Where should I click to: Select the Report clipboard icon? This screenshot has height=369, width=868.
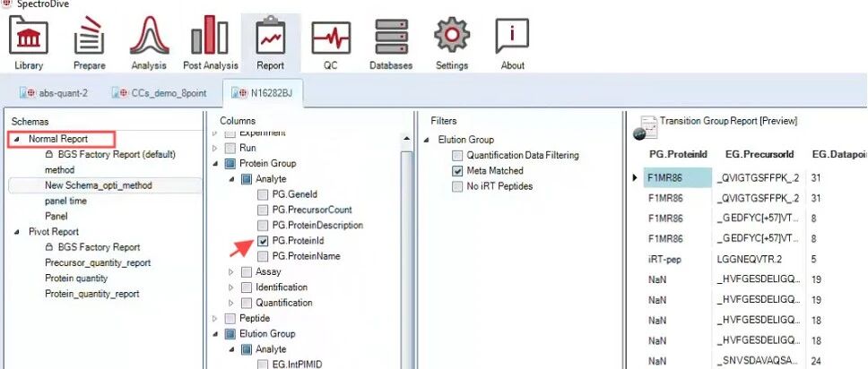pos(270,34)
